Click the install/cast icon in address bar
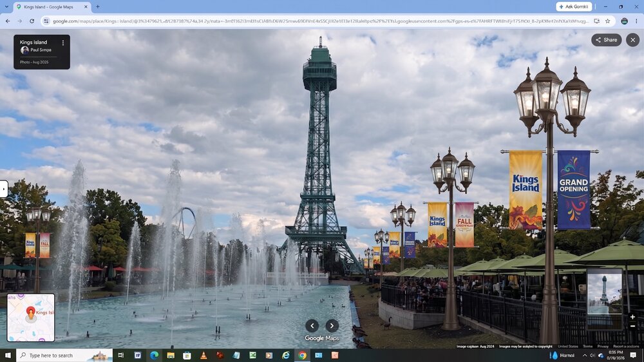Image resolution: width=644 pixels, height=362 pixels. point(597,21)
